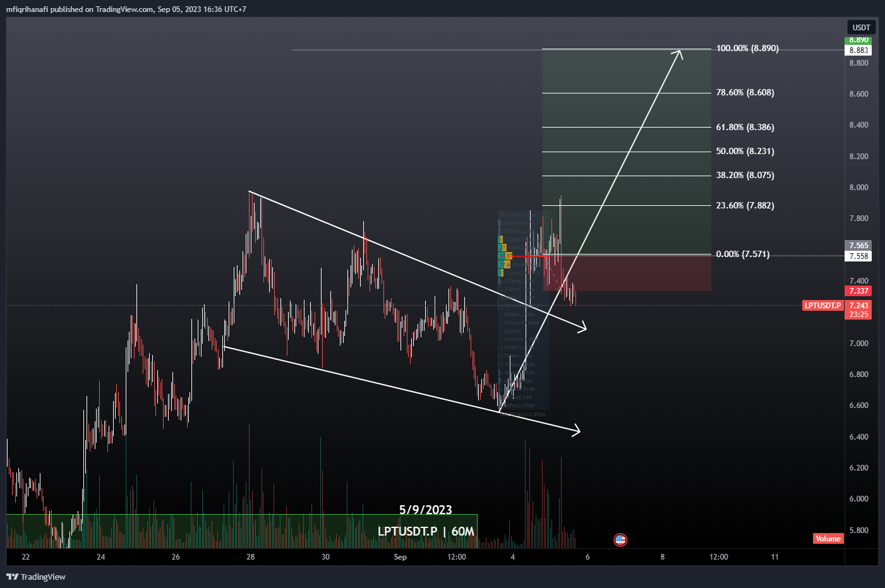Select the 6.000 price scale value
Viewport: 885px width, 588px height.
(x=858, y=499)
